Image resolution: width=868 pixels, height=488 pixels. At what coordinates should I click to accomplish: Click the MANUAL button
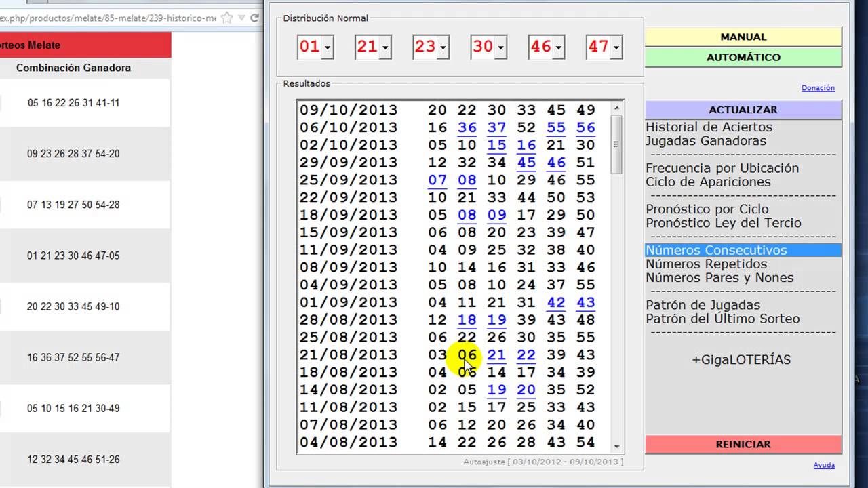coord(743,37)
